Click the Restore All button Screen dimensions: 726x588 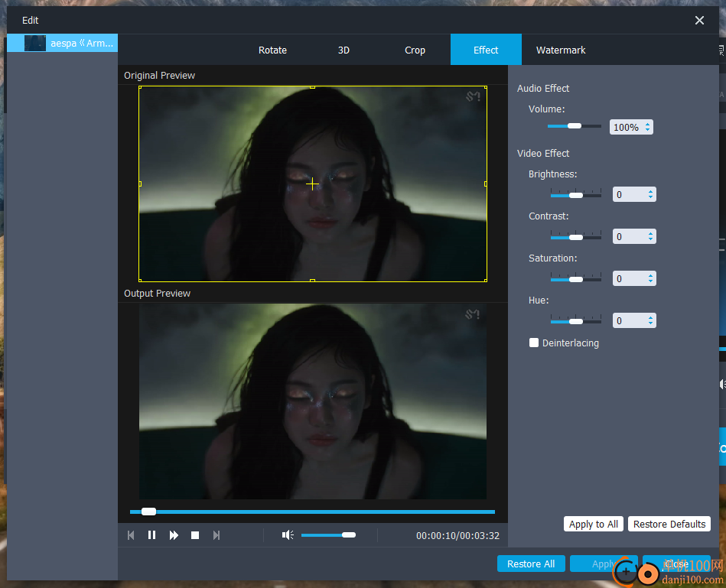(531, 564)
